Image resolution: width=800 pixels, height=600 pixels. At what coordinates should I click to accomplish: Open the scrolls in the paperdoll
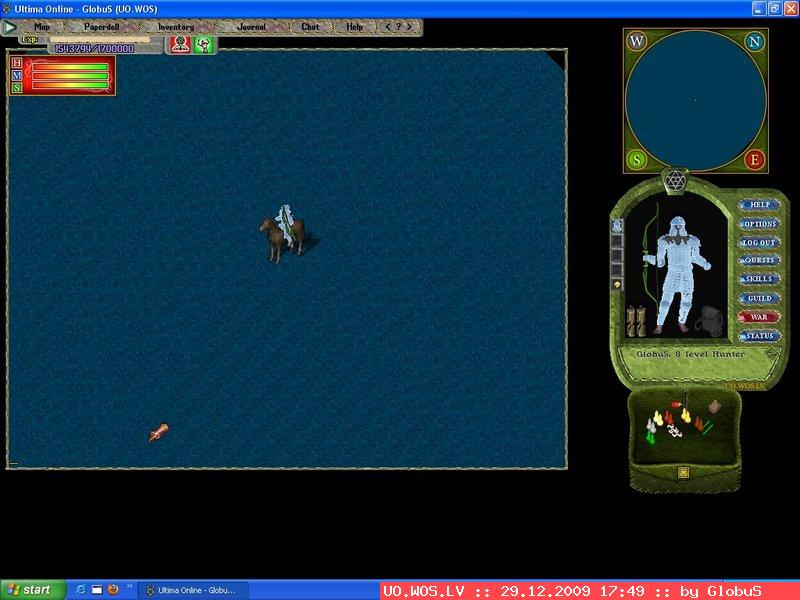(636, 321)
